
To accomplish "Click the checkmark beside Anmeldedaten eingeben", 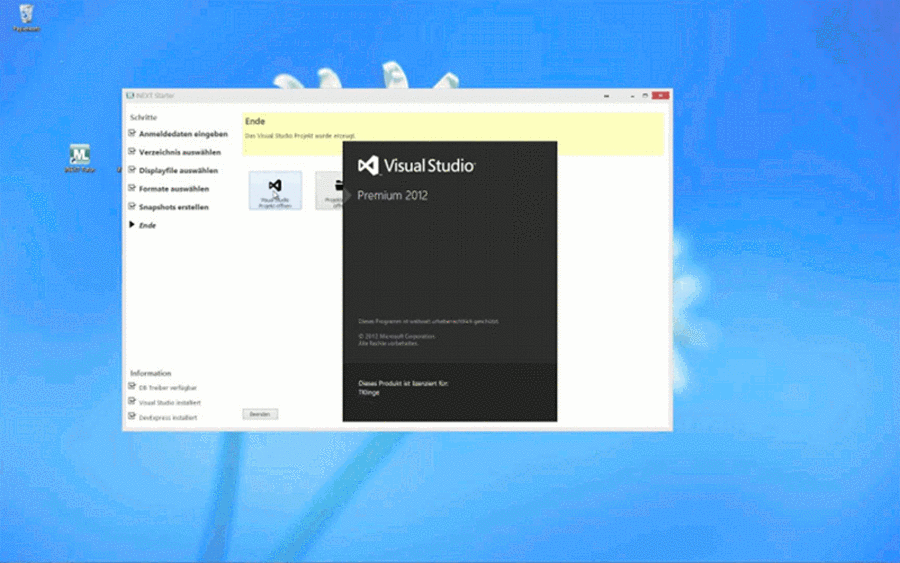I will (132, 133).
